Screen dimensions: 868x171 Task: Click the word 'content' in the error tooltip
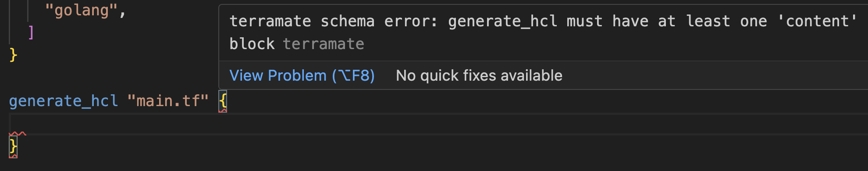pos(817,21)
